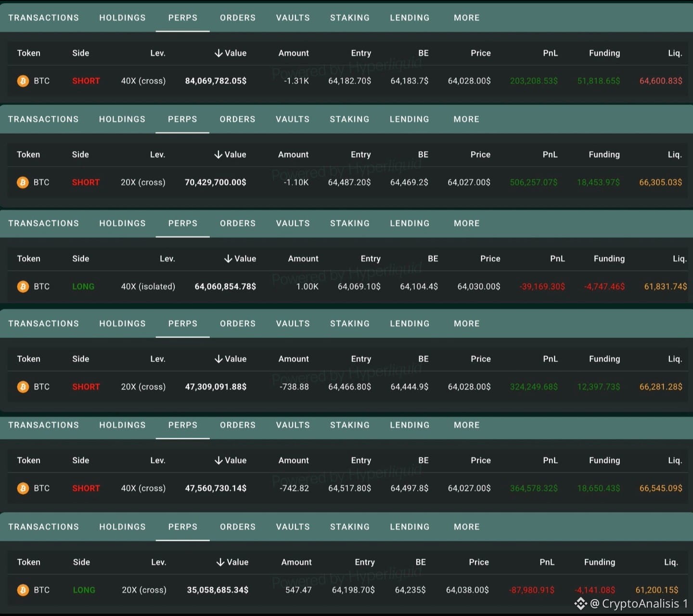This screenshot has width=693, height=616.
Task: Click the BTC coin icon in the 47,309,091.88$ row
Action: click(x=23, y=387)
